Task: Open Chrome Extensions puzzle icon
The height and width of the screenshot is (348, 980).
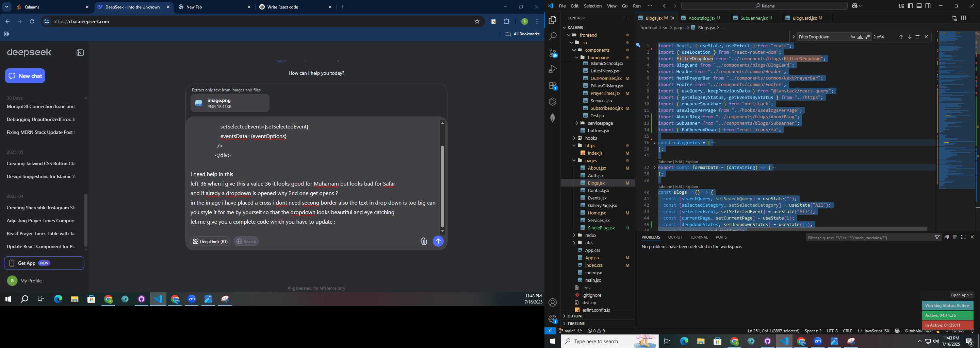Action: [506, 22]
